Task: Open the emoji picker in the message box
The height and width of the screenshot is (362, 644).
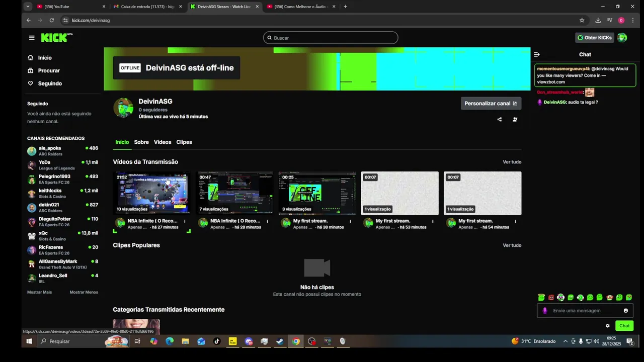Action: 626,311
